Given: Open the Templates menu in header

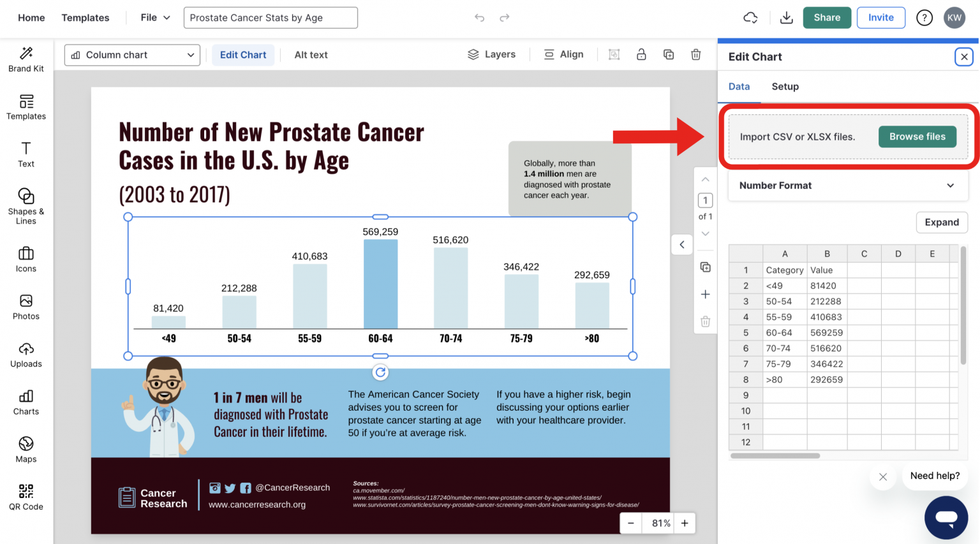Looking at the screenshot, I should pos(85,18).
